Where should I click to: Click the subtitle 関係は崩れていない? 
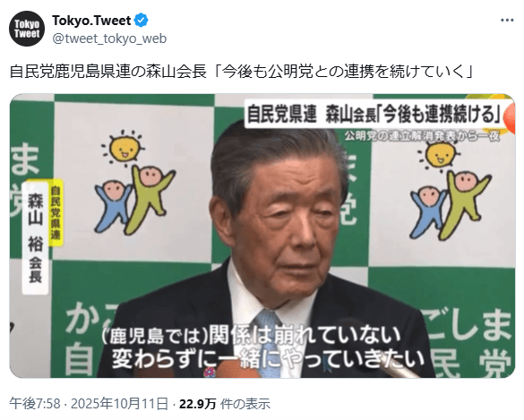251,335
